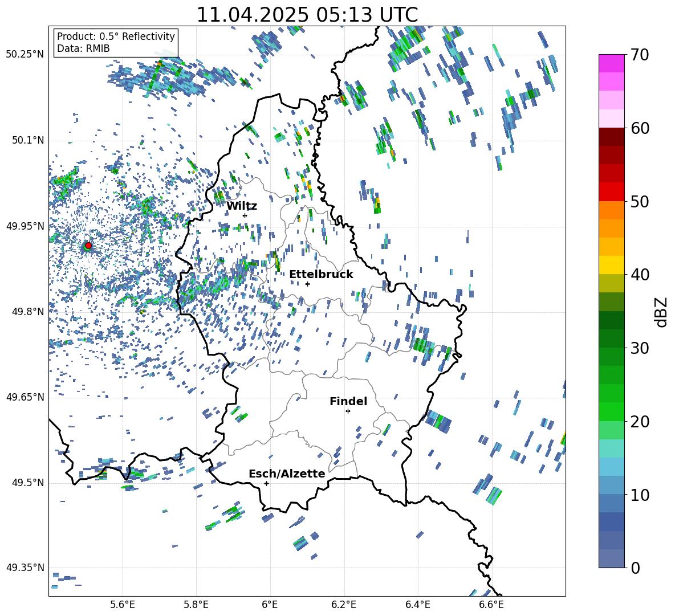The image size is (675, 616).
Task: Click the bright green colorbar segment at 20
Action: pos(611,412)
